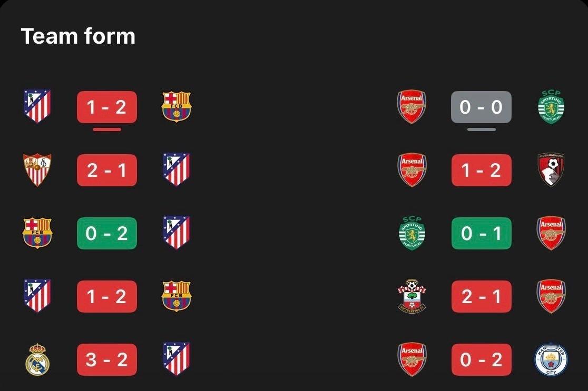Click the Team form heading
This screenshot has height=391, width=588.
point(78,36)
